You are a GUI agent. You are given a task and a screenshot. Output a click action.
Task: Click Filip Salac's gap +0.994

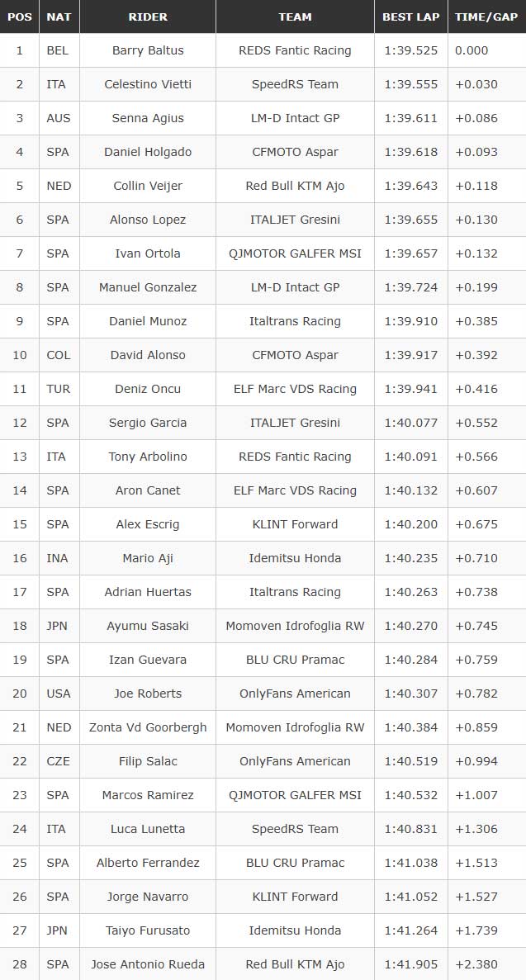coord(476,761)
